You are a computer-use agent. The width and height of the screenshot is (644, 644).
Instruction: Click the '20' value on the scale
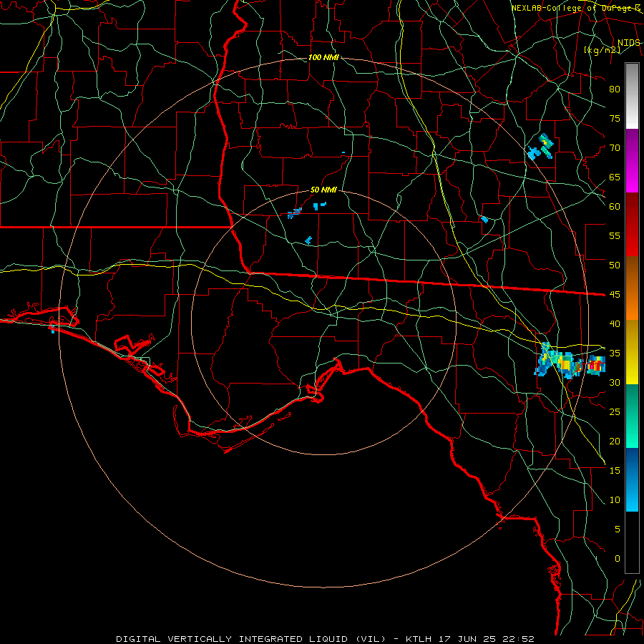pyautogui.click(x=615, y=441)
